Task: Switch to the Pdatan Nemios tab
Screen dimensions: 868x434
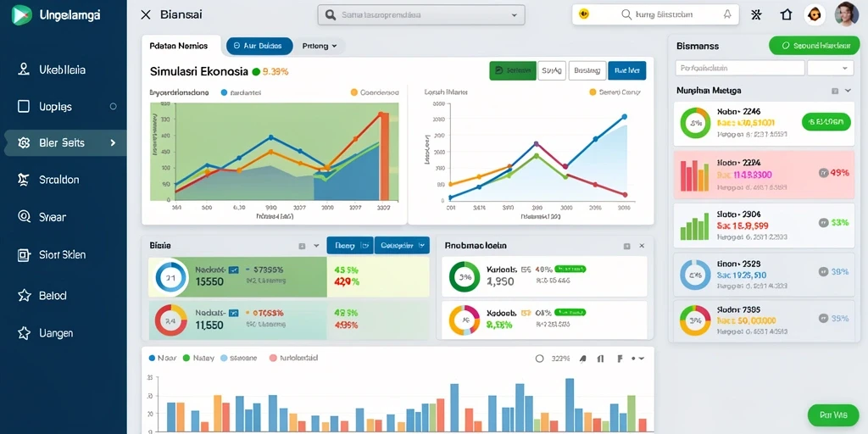Action: click(x=179, y=47)
